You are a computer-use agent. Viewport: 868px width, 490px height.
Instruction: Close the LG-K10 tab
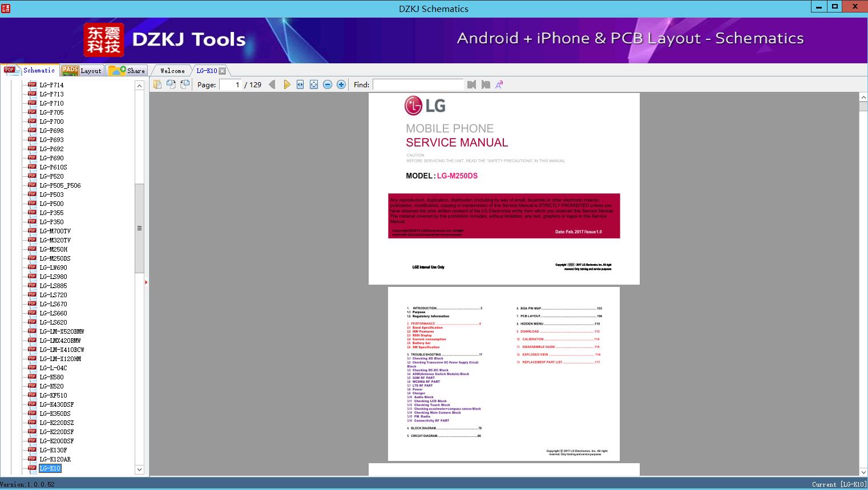[x=223, y=71]
